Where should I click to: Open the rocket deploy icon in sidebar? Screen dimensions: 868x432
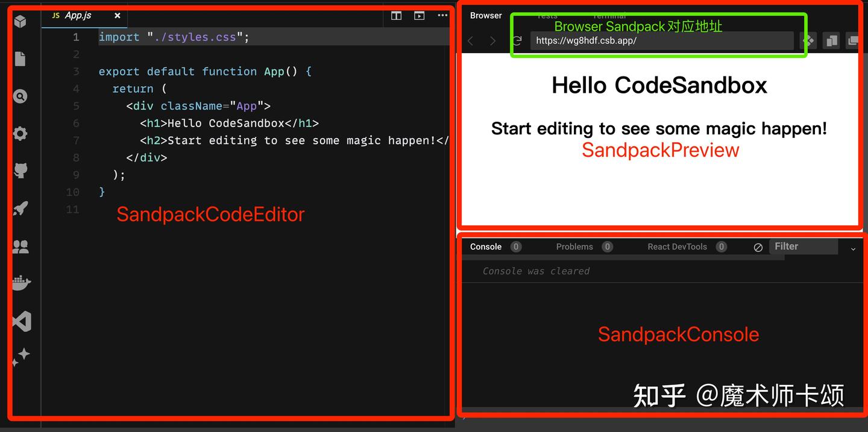(x=20, y=208)
